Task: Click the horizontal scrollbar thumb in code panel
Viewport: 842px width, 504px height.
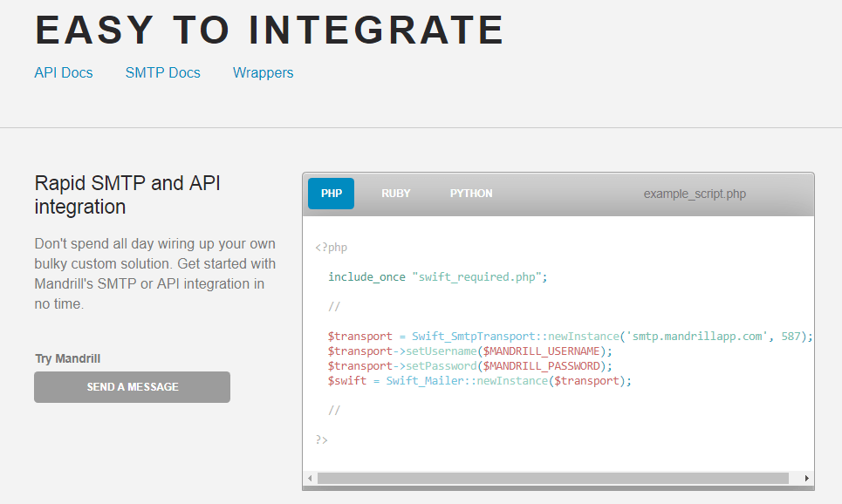Action: click(553, 478)
